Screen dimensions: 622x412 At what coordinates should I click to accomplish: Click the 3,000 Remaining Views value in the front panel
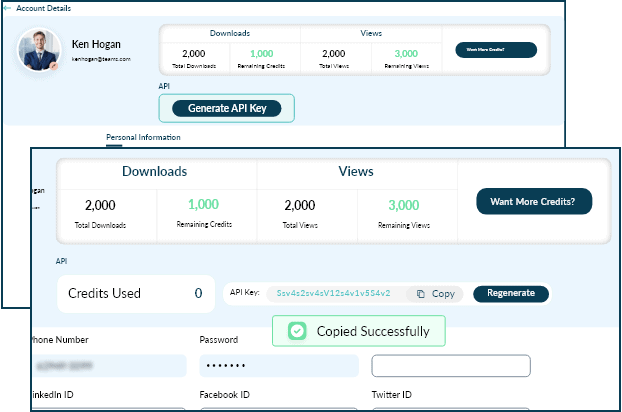404,205
